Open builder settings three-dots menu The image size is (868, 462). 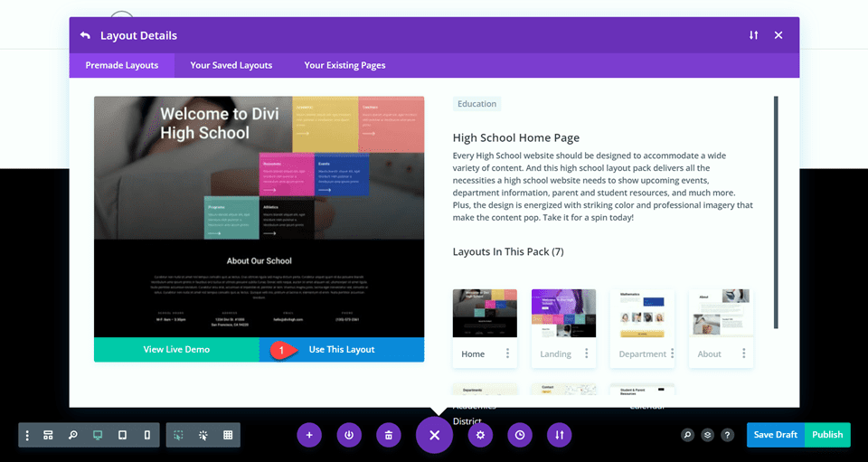point(27,436)
